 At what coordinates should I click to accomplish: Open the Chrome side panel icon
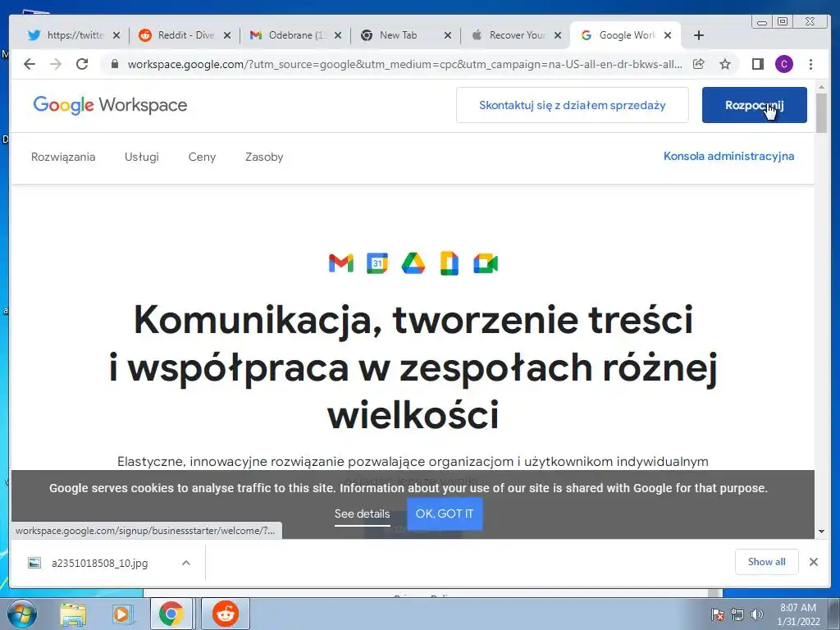[x=757, y=64]
